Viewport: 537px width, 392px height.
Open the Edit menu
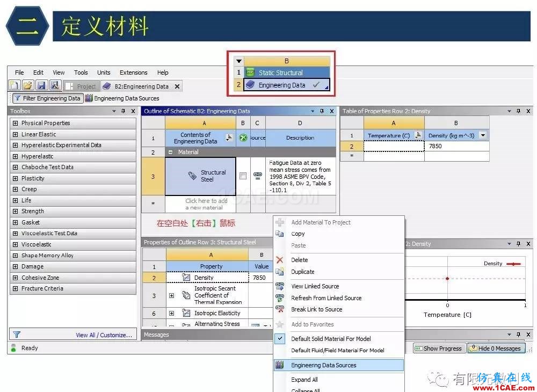pos(38,72)
